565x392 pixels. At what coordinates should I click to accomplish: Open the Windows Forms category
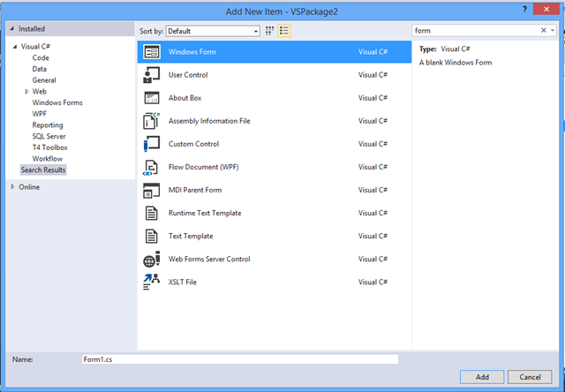point(57,102)
